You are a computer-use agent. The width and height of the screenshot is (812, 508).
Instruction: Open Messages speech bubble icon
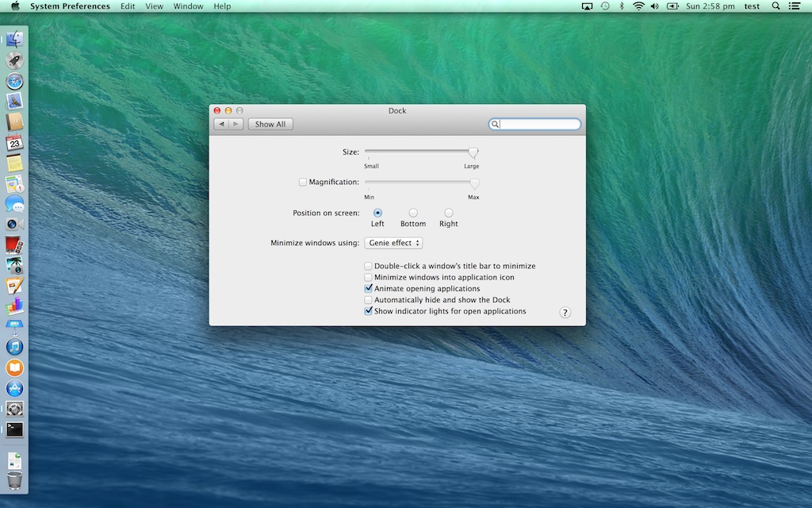point(14,204)
